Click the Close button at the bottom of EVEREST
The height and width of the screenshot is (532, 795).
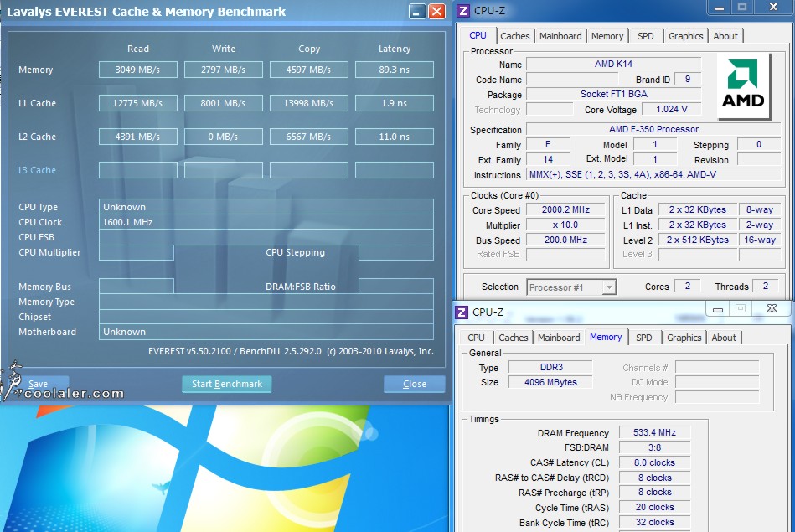[414, 384]
